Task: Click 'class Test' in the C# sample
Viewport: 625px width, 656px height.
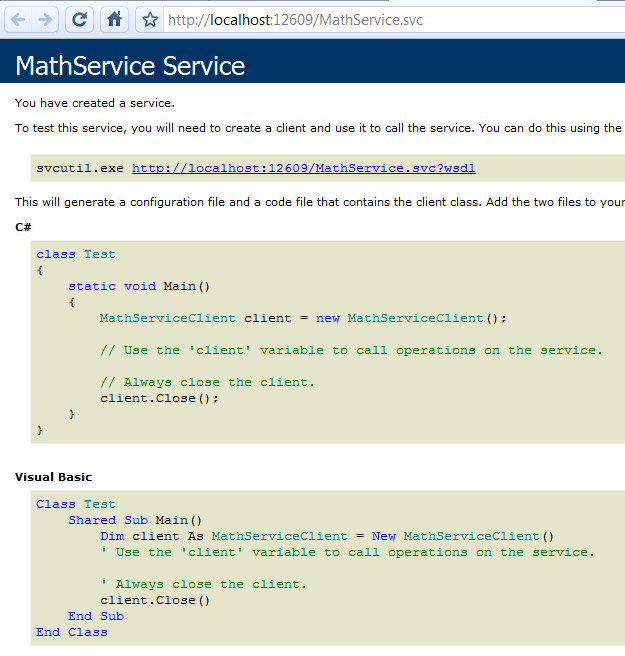Action: pos(76,254)
